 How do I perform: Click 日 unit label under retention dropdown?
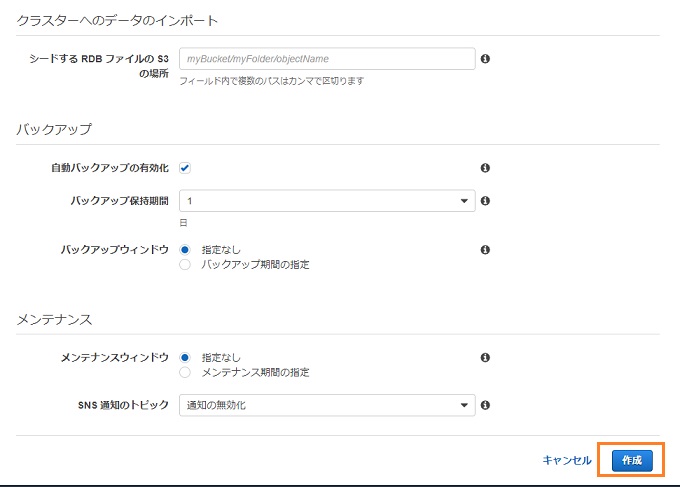(x=183, y=223)
